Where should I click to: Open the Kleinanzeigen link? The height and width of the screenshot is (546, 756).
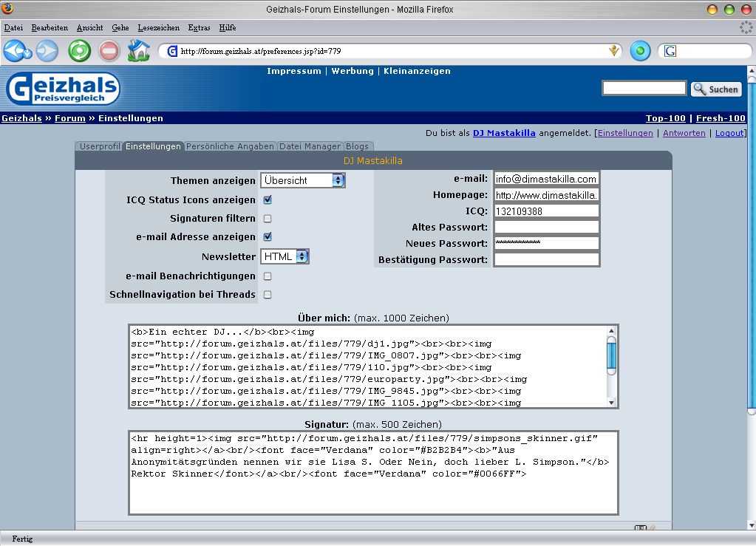point(417,71)
